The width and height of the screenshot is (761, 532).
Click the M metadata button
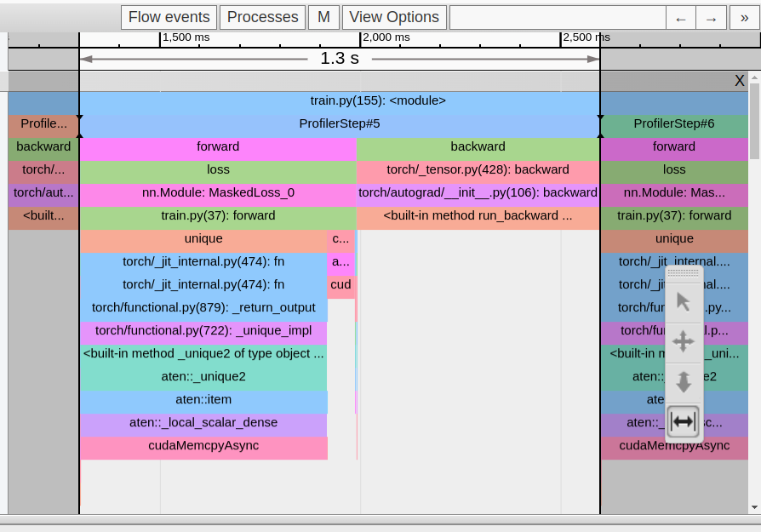coord(323,18)
